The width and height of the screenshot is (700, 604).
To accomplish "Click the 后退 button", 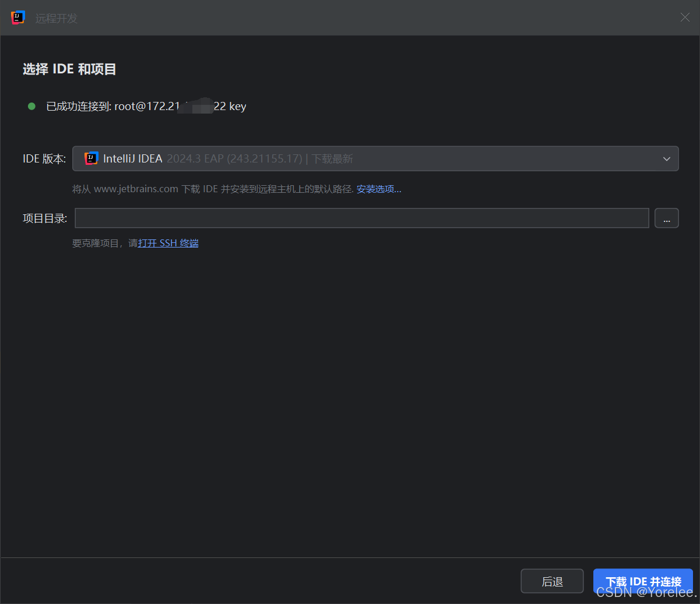I will click(551, 581).
